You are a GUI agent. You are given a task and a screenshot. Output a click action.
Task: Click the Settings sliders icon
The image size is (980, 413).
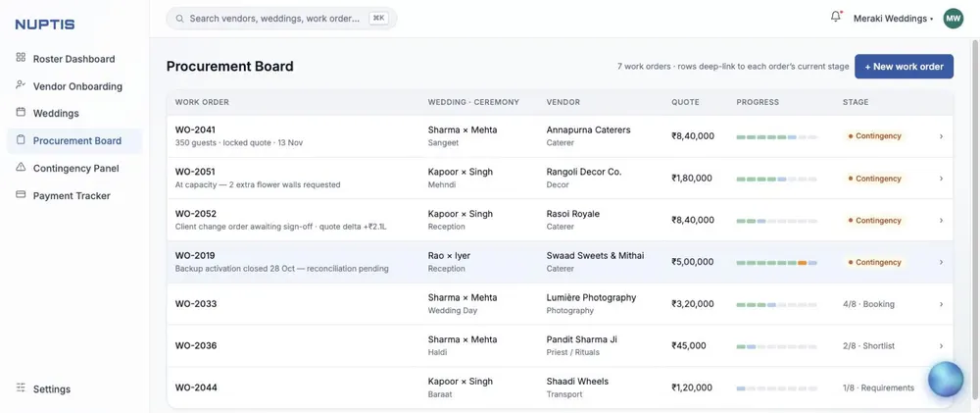click(x=21, y=387)
